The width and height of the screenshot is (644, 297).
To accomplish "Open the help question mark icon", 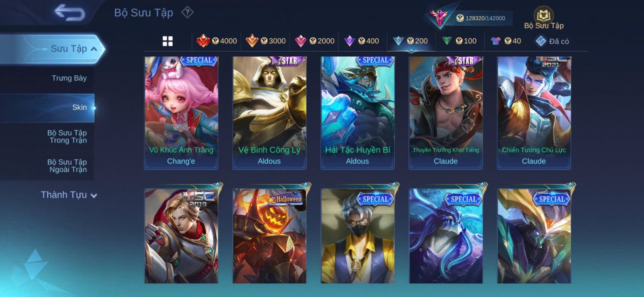I will [x=187, y=12].
